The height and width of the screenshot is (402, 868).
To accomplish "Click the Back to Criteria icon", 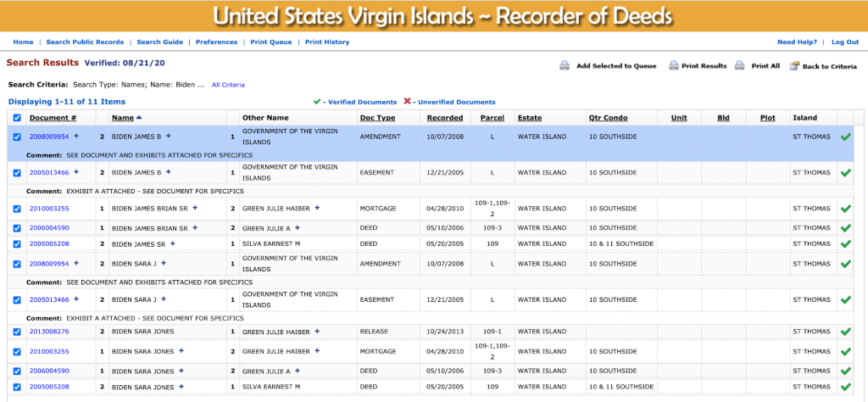I will click(794, 66).
